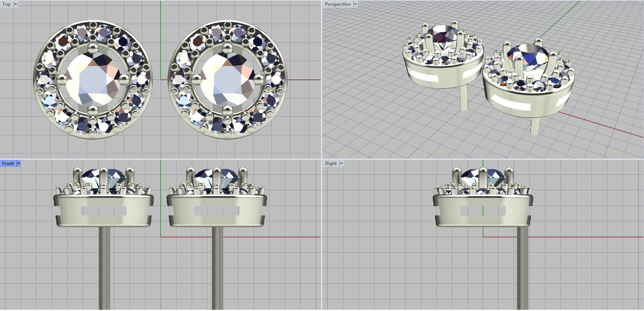Screen dimensions: 644x311
Task: Activate the Perspective viewport title label
Action: (x=338, y=4)
